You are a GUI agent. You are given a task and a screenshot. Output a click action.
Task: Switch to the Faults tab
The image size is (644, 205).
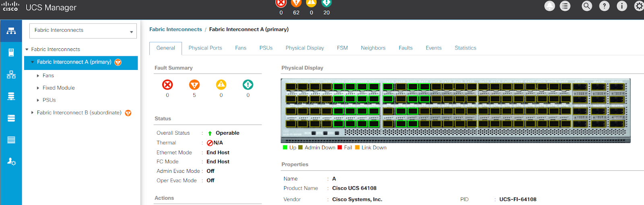pos(406,48)
